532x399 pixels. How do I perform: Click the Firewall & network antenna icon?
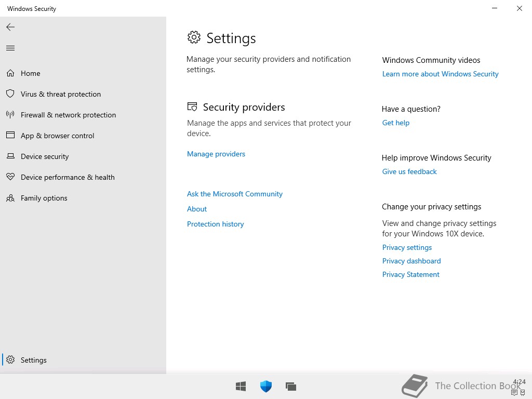(x=10, y=115)
